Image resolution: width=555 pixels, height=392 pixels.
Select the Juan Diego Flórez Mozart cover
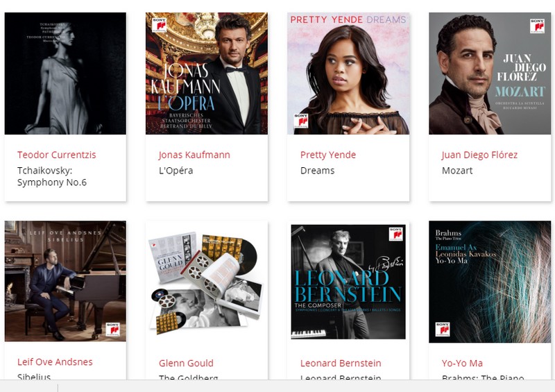click(490, 74)
